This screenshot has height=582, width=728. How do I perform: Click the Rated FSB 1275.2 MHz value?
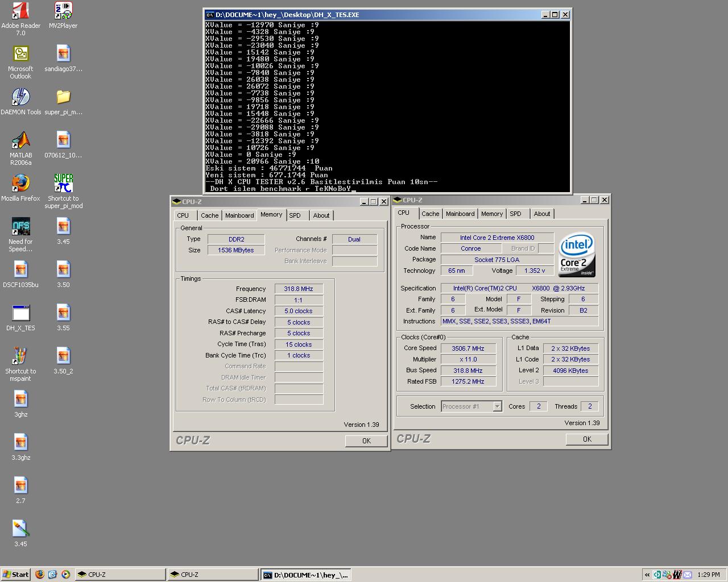[x=468, y=381]
